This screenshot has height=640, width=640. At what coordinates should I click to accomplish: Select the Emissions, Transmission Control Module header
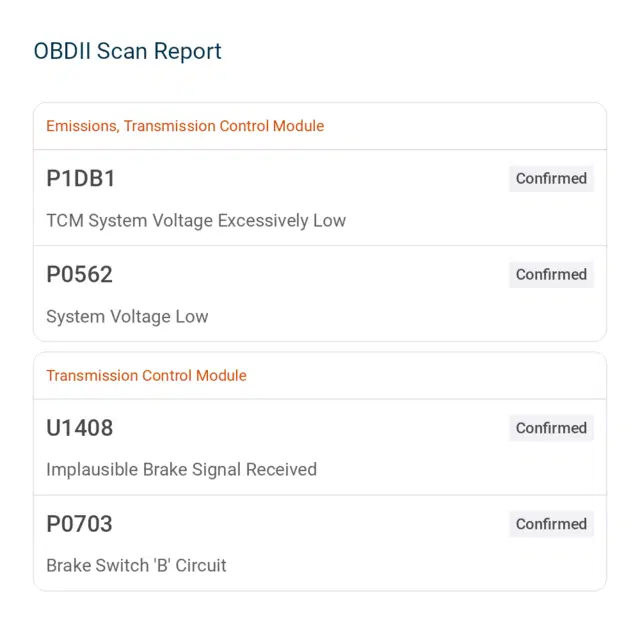pyautogui.click(x=185, y=126)
